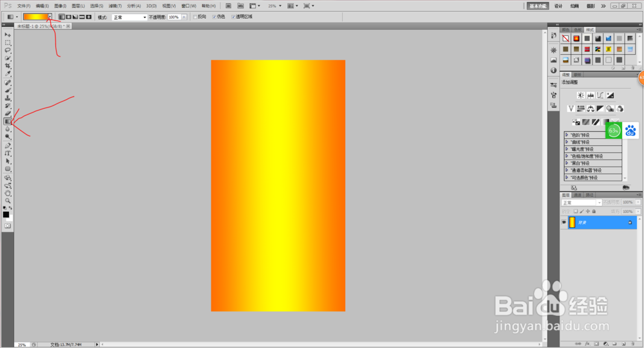Screen dimensions: 644x348
Task: Open the 文件(F) menu
Action: coord(24,6)
